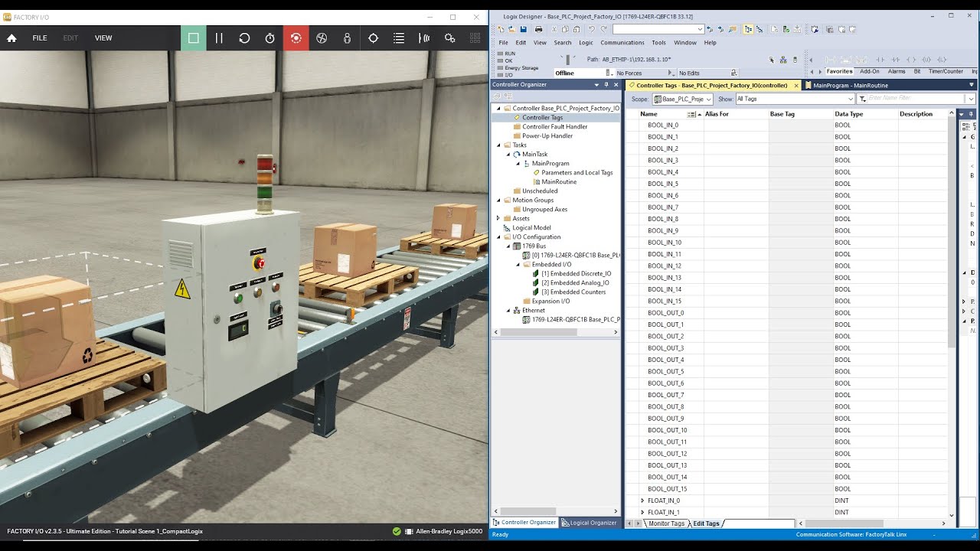
Task: Open the Factory I/O FILE menu
Action: 40,38
